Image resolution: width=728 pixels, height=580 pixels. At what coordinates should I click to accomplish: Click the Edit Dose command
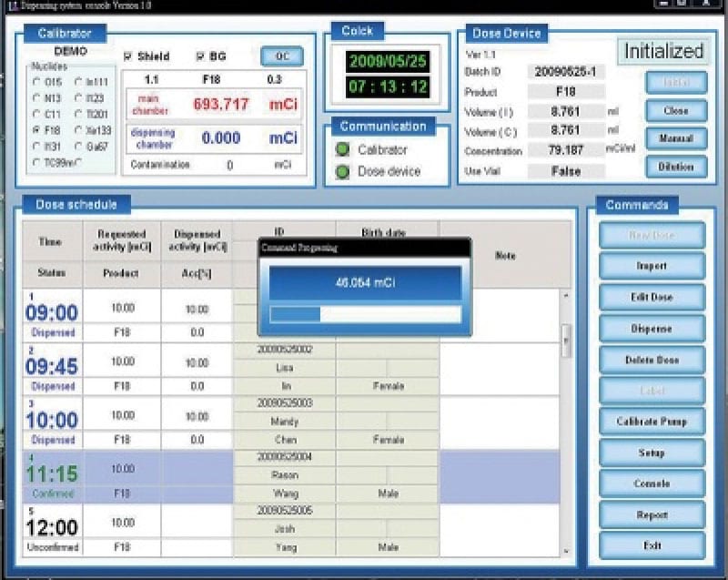(651, 297)
